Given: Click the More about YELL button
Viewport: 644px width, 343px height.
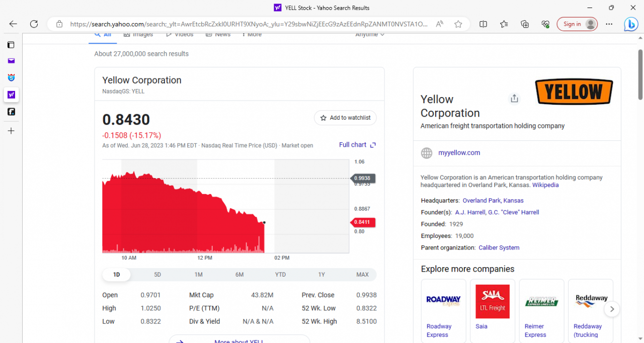Looking at the screenshot, I should (x=239, y=339).
